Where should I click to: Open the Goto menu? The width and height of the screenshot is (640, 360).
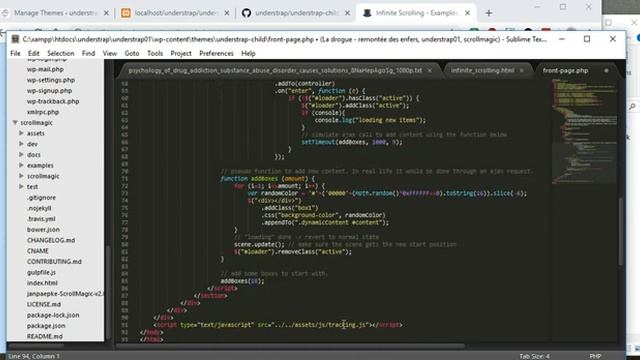(x=132, y=53)
